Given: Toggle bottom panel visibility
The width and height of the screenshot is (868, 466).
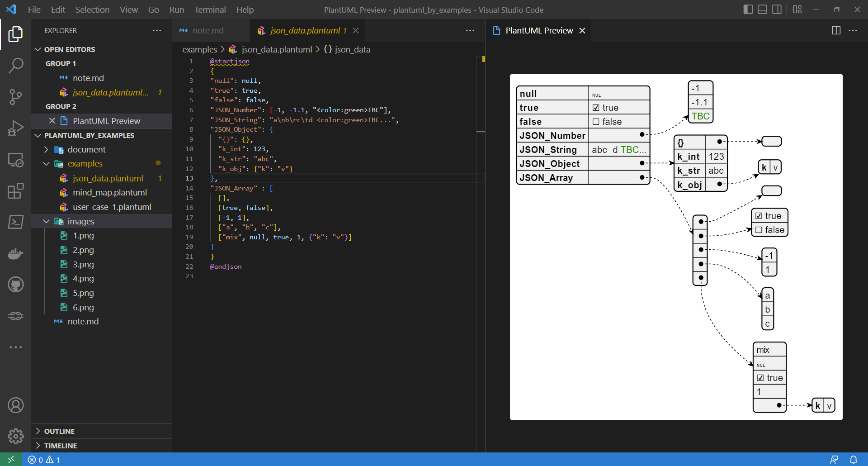Looking at the screenshot, I should (x=762, y=10).
